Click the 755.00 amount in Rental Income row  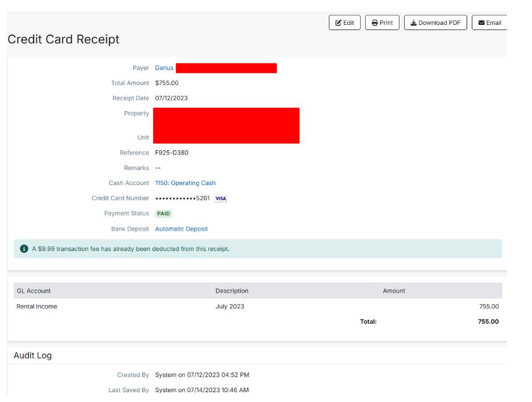pyautogui.click(x=489, y=307)
